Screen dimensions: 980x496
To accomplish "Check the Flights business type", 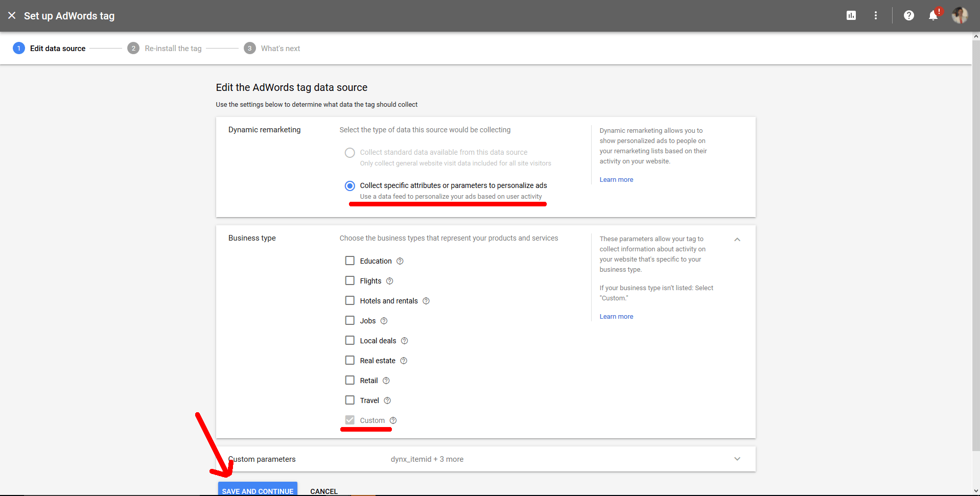I will [350, 280].
